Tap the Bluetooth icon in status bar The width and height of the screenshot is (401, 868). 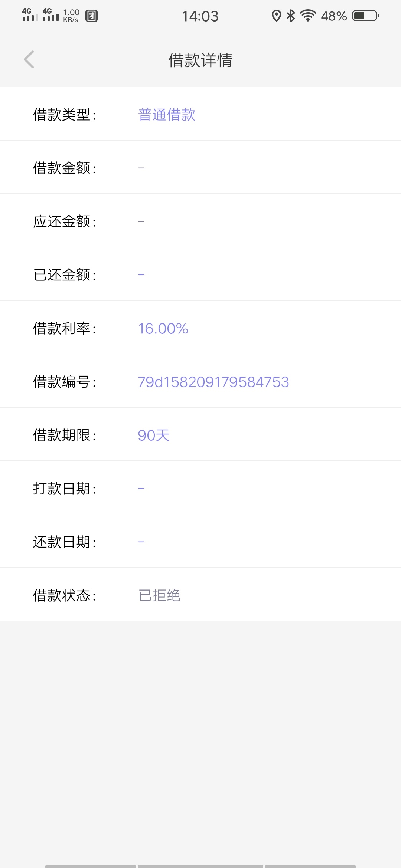pyautogui.click(x=291, y=16)
